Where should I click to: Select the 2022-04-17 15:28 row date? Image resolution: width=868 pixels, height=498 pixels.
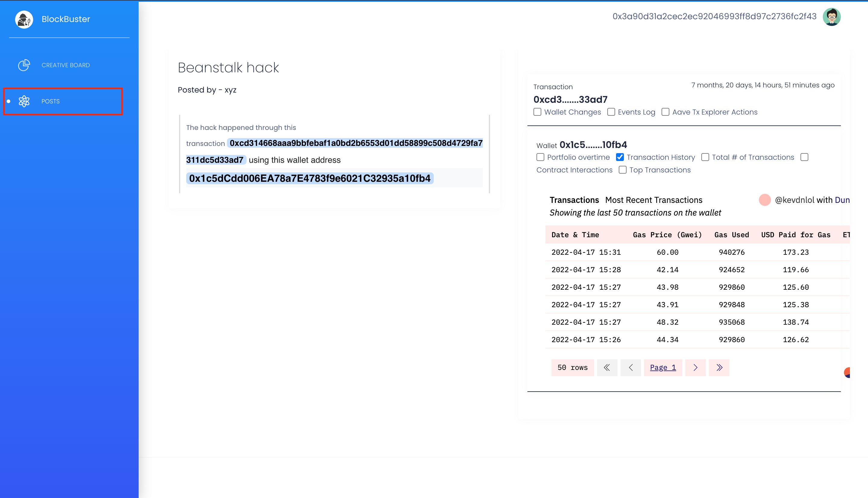click(x=586, y=270)
